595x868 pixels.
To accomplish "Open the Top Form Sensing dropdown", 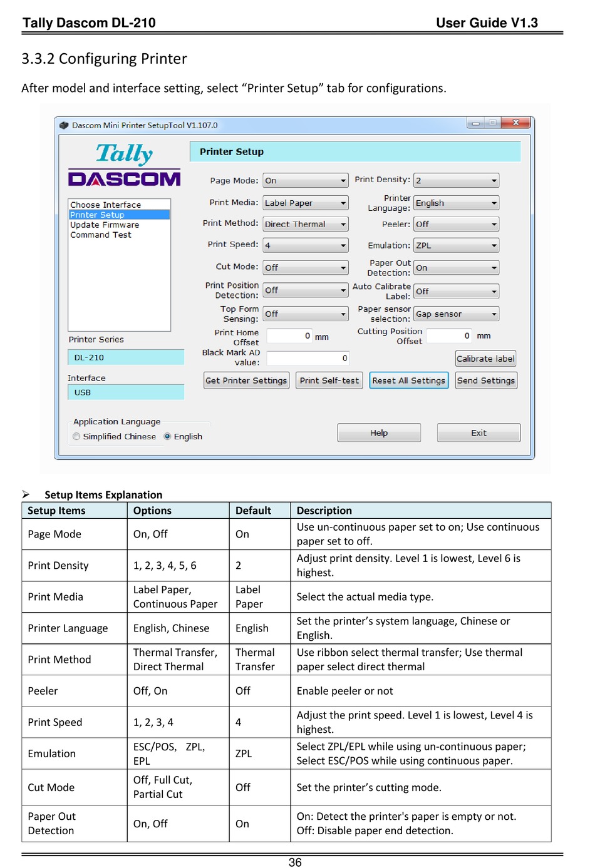I will pyautogui.click(x=306, y=314).
